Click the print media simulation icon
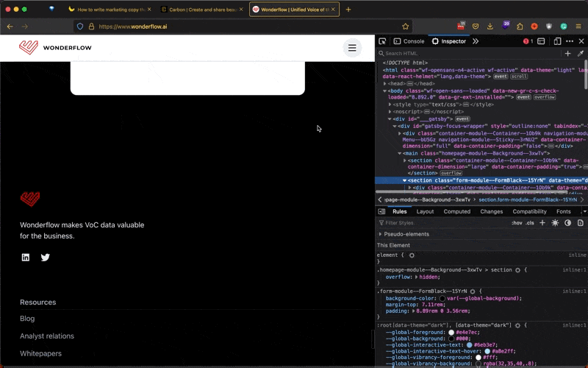The height and width of the screenshot is (368, 588). [580, 223]
